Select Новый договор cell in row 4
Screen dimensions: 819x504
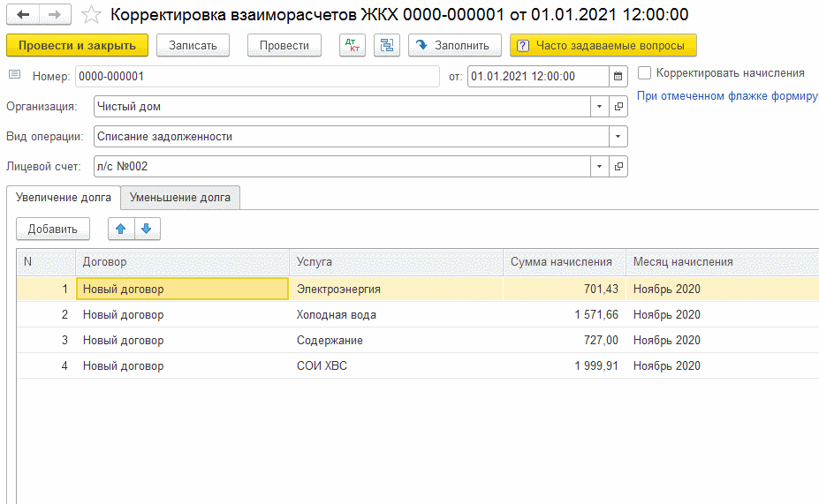tap(183, 365)
